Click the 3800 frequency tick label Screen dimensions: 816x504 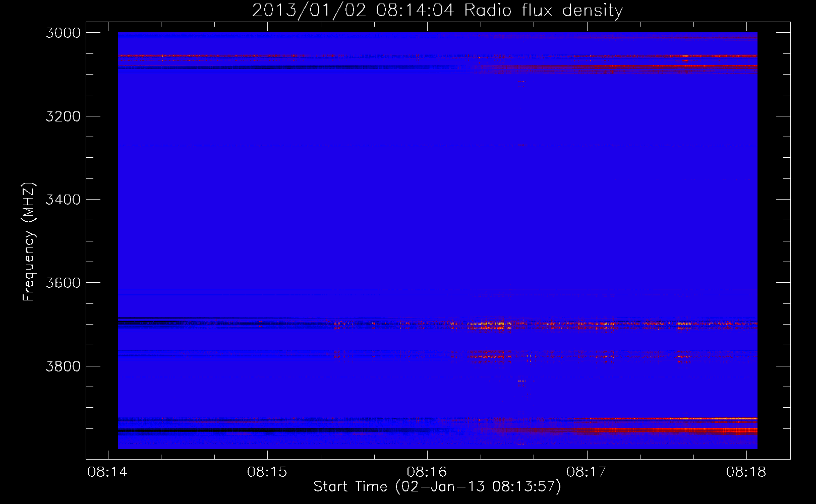(63, 366)
